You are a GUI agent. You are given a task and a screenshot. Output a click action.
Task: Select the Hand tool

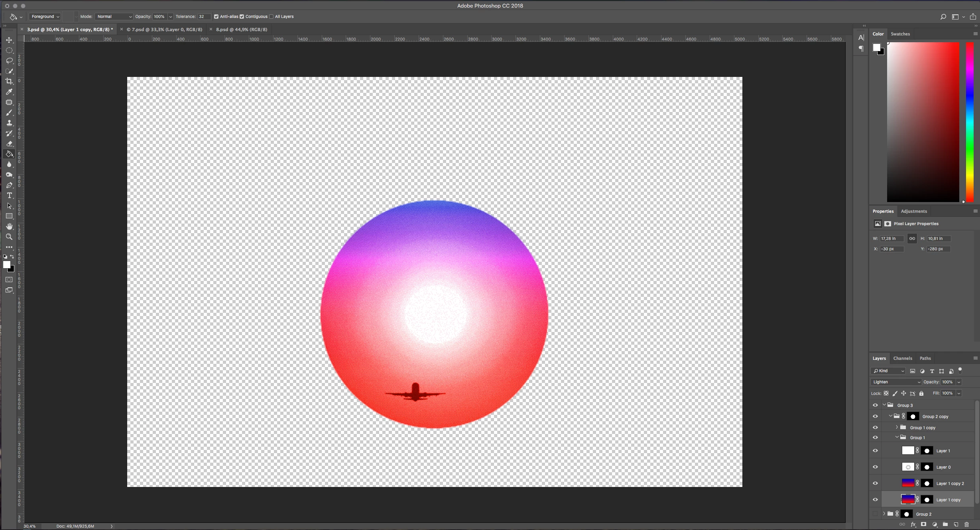click(9, 226)
